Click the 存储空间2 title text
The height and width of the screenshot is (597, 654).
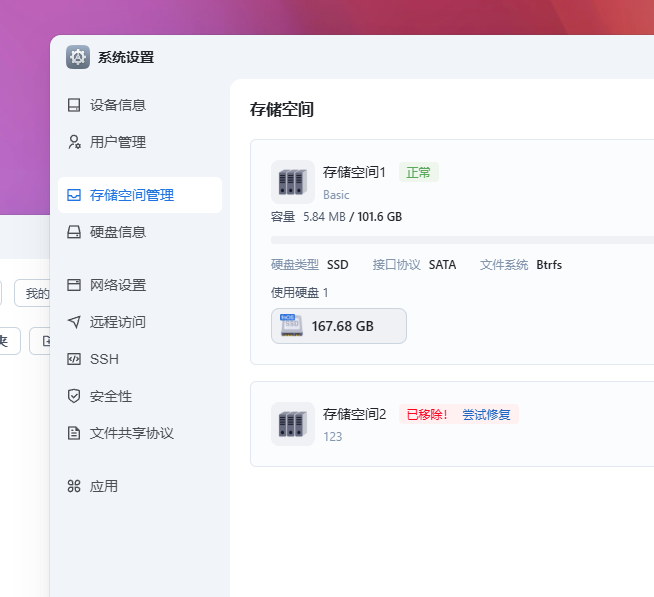355,414
